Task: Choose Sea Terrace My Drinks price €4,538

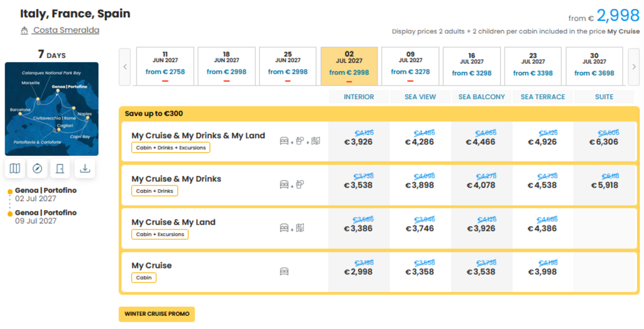Action: click(x=542, y=185)
